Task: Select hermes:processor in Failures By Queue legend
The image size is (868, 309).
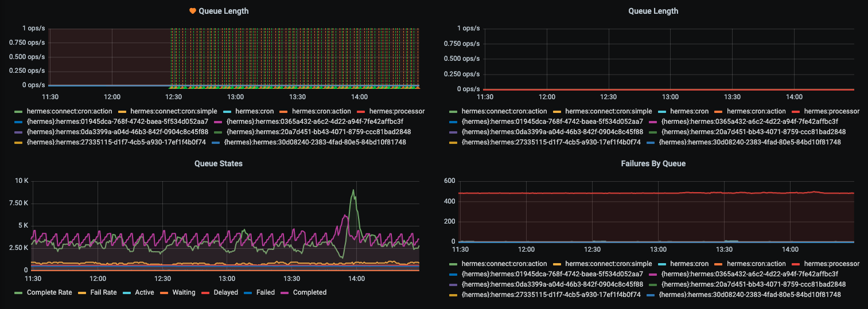Action: (832, 264)
